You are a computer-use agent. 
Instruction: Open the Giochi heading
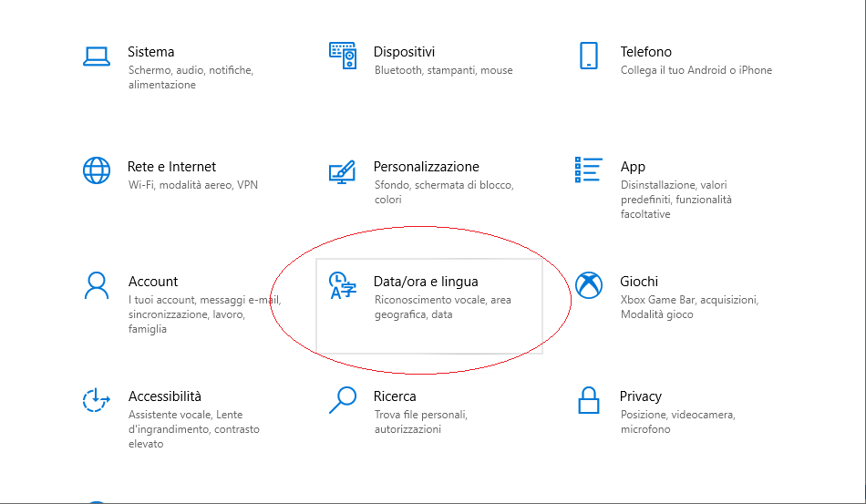tap(639, 282)
